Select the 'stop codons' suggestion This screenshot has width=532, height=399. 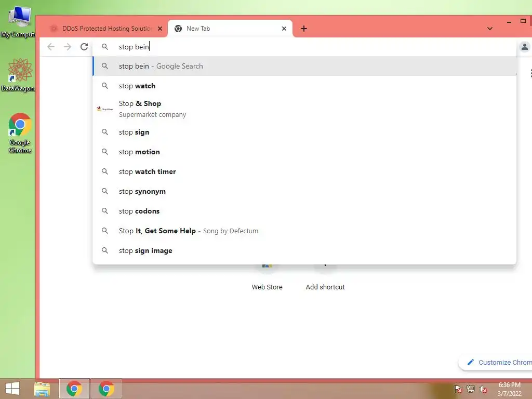point(304,211)
